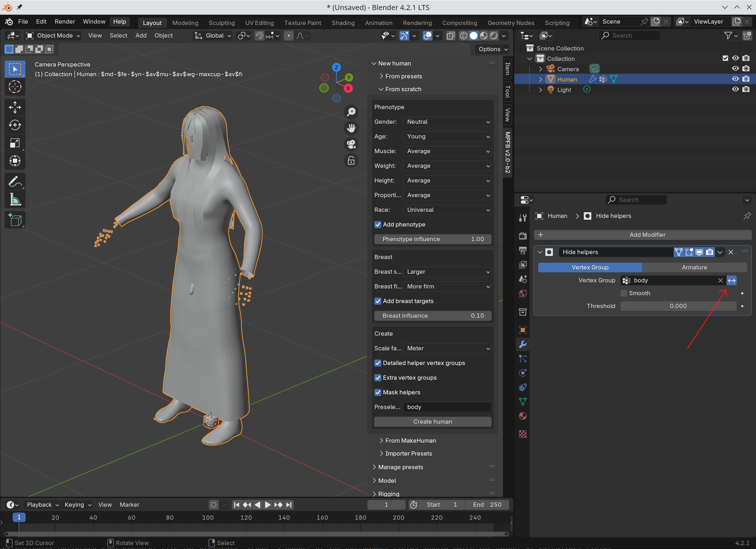The height and width of the screenshot is (549, 756).
Task: Enable the Smooth checkbox in modifier
Action: pyautogui.click(x=624, y=293)
